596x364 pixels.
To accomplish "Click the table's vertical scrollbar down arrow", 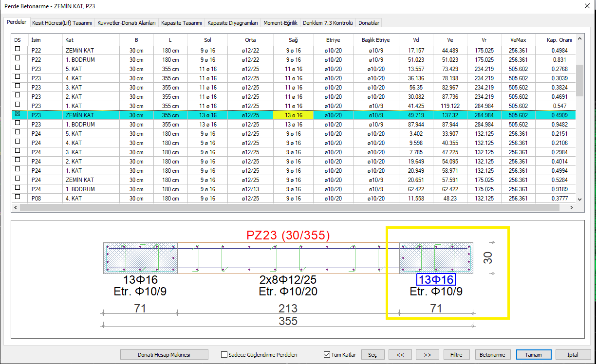I will click(579, 199).
